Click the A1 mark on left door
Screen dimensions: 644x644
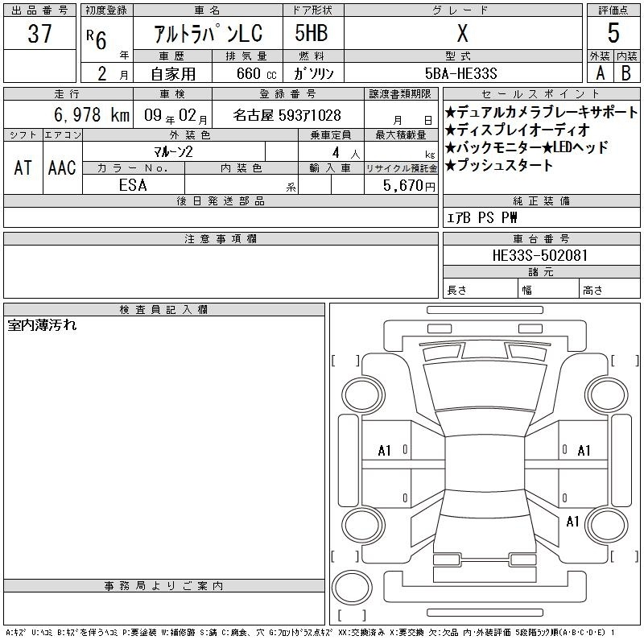pyautogui.click(x=385, y=451)
